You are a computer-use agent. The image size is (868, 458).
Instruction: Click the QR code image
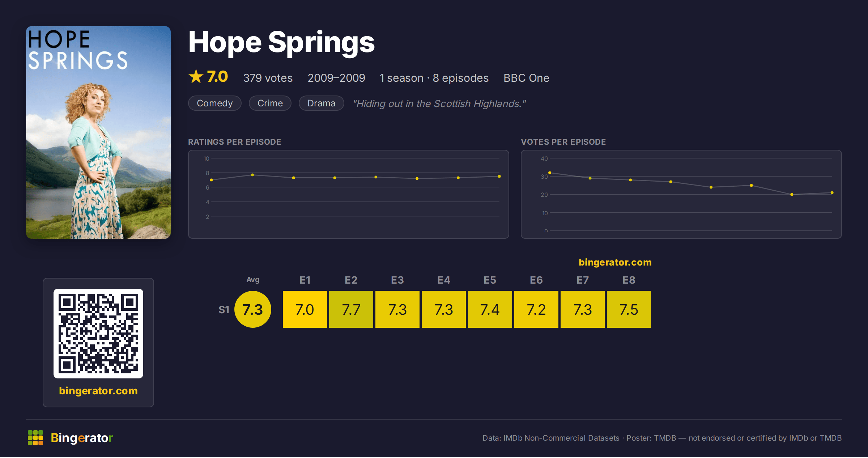[98, 334]
